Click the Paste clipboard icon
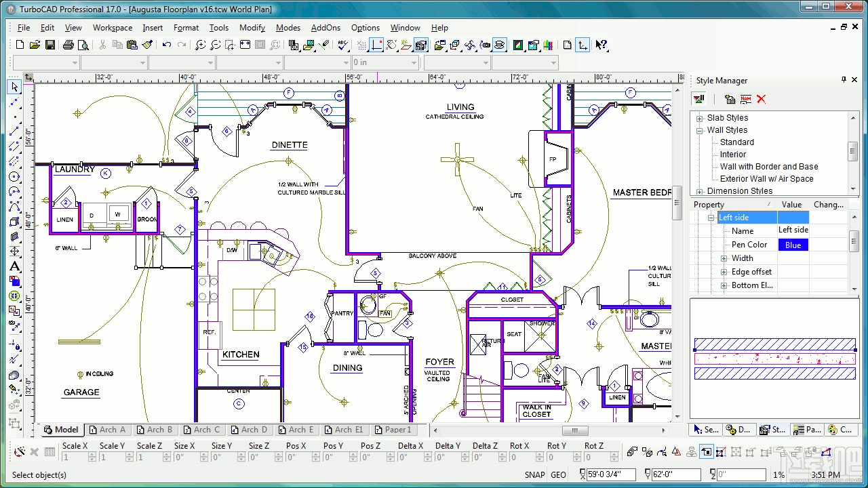This screenshot has height=488, width=868. [133, 45]
